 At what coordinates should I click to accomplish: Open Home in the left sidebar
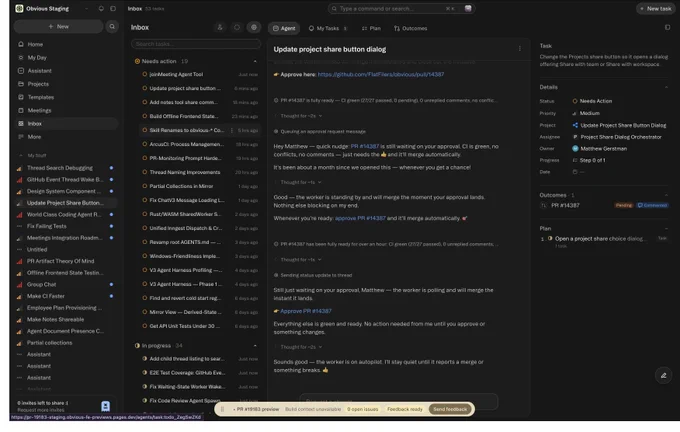coord(35,44)
